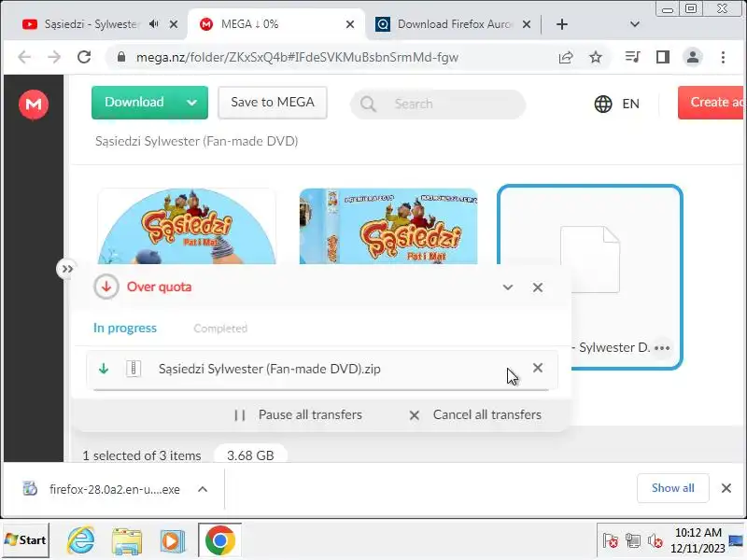This screenshot has width=747, height=560.
Task: Switch to the In progress tab
Action: tap(125, 329)
